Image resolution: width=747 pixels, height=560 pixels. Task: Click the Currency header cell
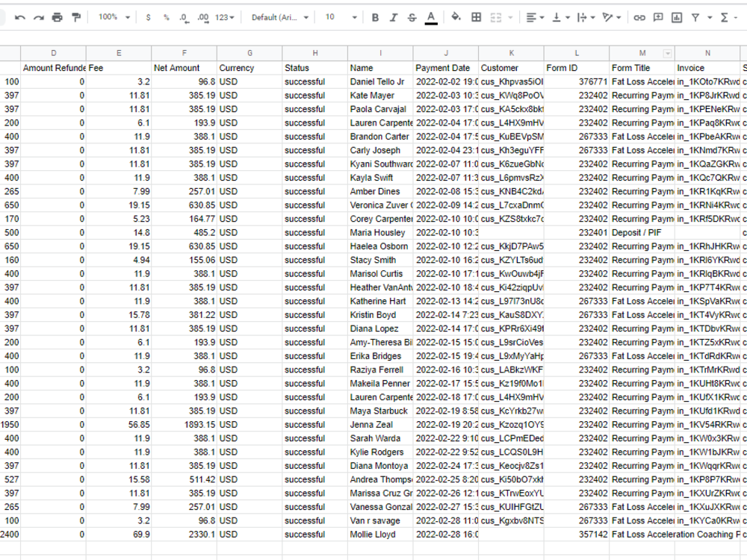click(x=249, y=68)
